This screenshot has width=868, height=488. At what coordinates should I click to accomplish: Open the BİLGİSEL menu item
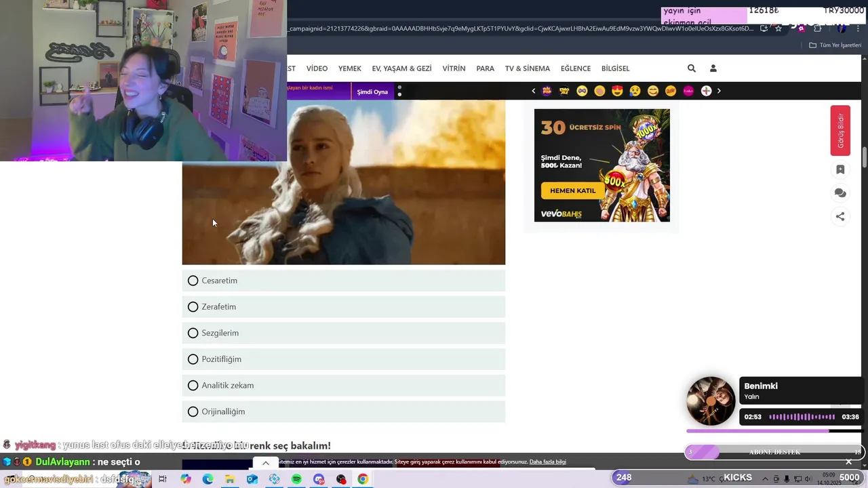pyautogui.click(x=615, y=68)
